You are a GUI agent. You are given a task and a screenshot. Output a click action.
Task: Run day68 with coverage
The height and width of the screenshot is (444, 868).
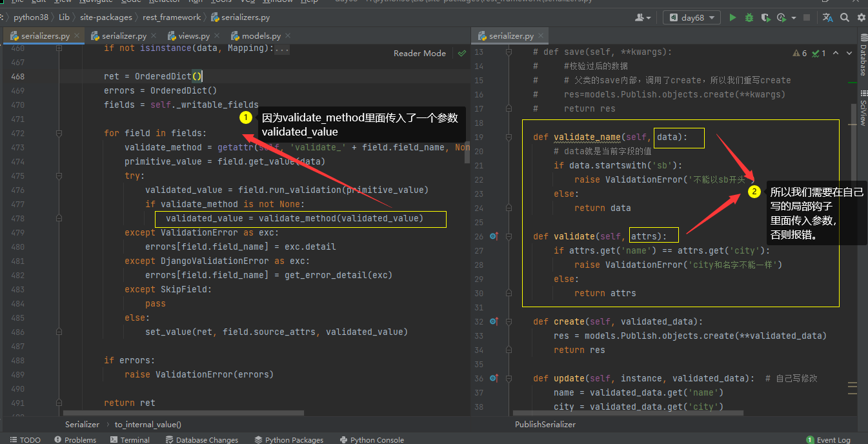pos(765,17)
